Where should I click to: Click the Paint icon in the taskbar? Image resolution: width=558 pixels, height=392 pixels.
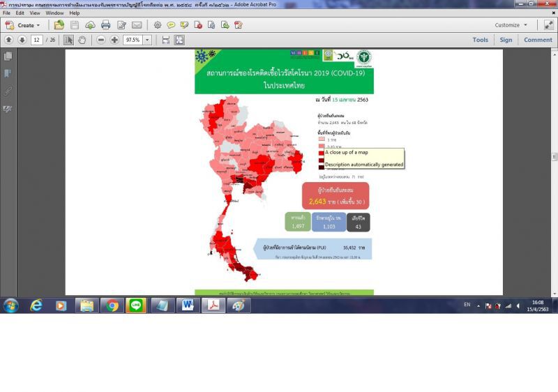(239, 306)
